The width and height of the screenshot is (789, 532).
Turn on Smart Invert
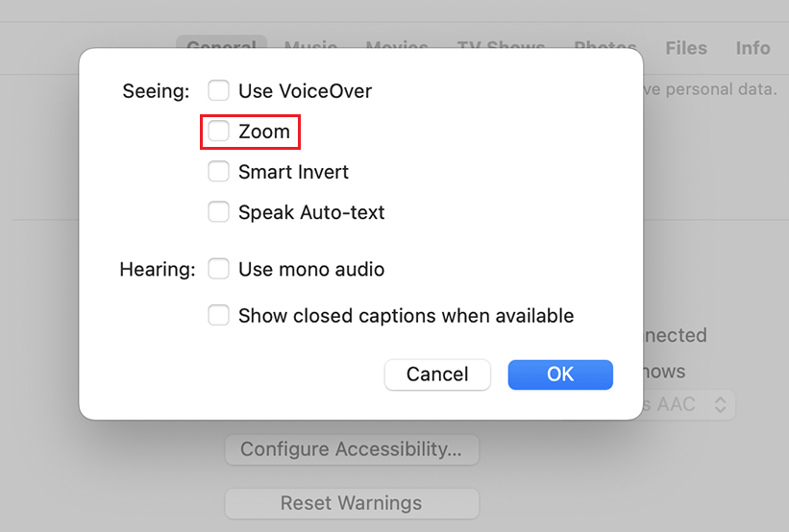(x=219, y=172)
